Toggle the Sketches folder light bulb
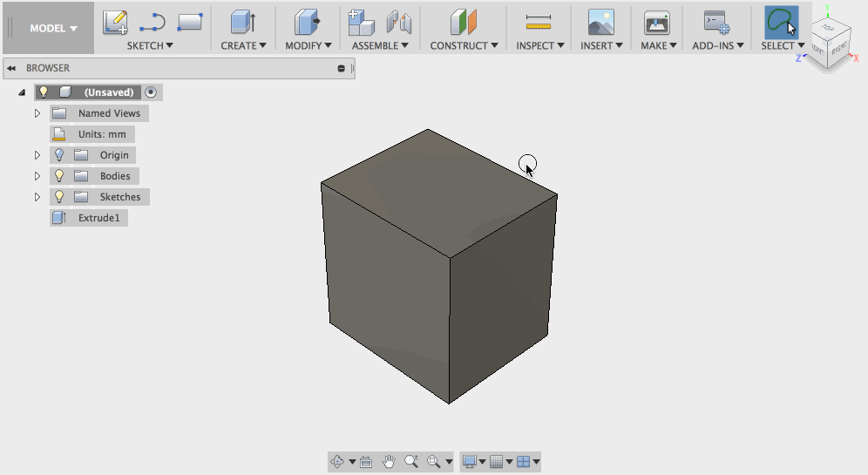This screenshot has height=475, width=868. 59,197
